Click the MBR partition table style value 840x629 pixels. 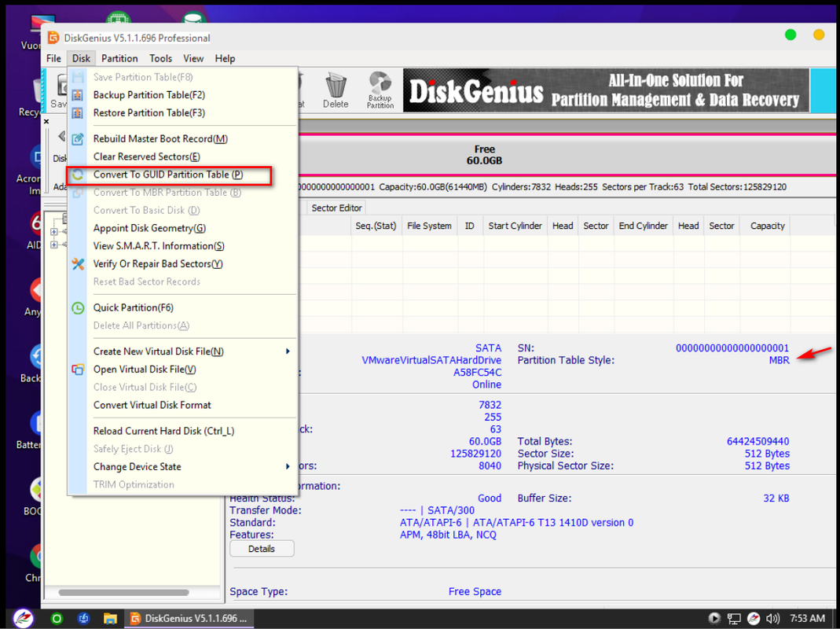coord(779,360)
